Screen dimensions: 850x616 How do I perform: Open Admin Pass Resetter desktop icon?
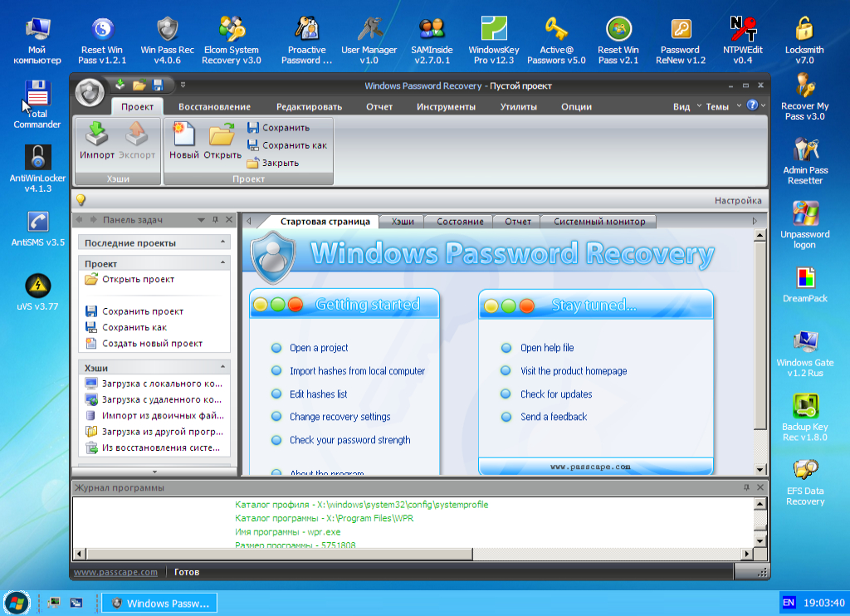coord(805,161)
